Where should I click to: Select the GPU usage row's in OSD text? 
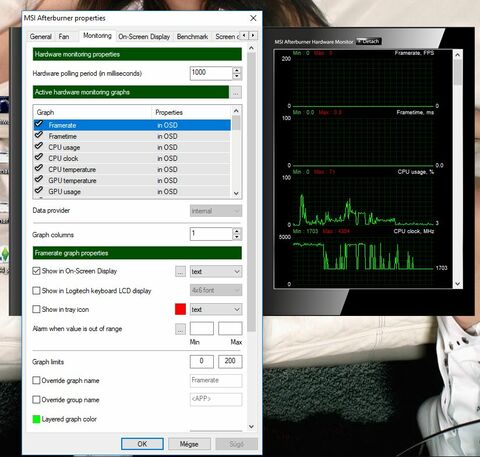(167, 192)
